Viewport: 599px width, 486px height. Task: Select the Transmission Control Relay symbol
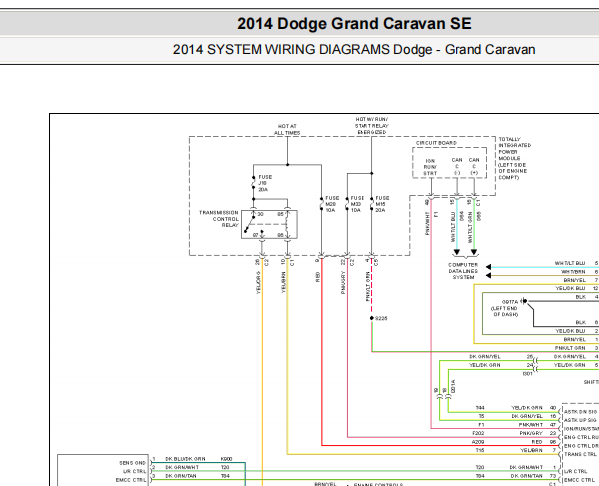click(269, 225)
